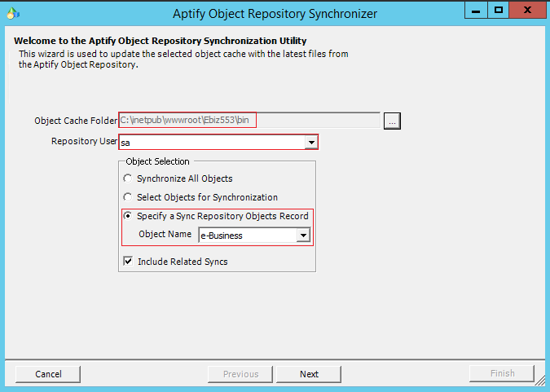Open the browse folder ellipsis button

[392, 121]
